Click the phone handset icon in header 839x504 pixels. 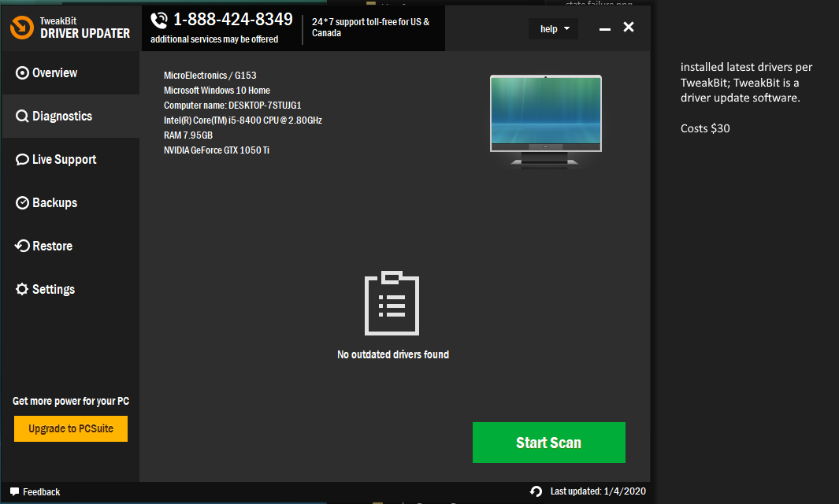[159, 20]
